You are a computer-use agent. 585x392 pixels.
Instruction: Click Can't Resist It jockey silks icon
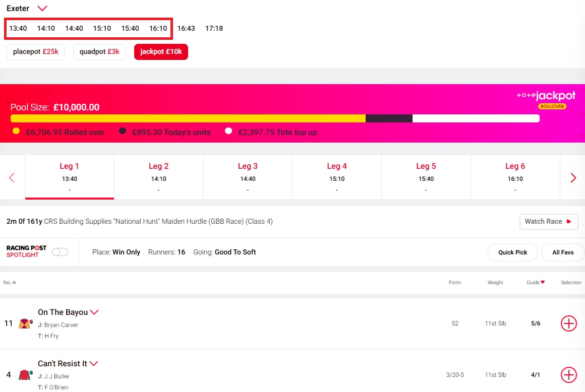pos(25,375)
